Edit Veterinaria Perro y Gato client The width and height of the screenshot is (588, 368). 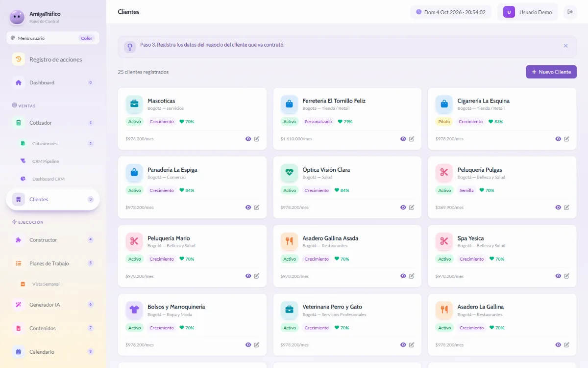(412, 345)
